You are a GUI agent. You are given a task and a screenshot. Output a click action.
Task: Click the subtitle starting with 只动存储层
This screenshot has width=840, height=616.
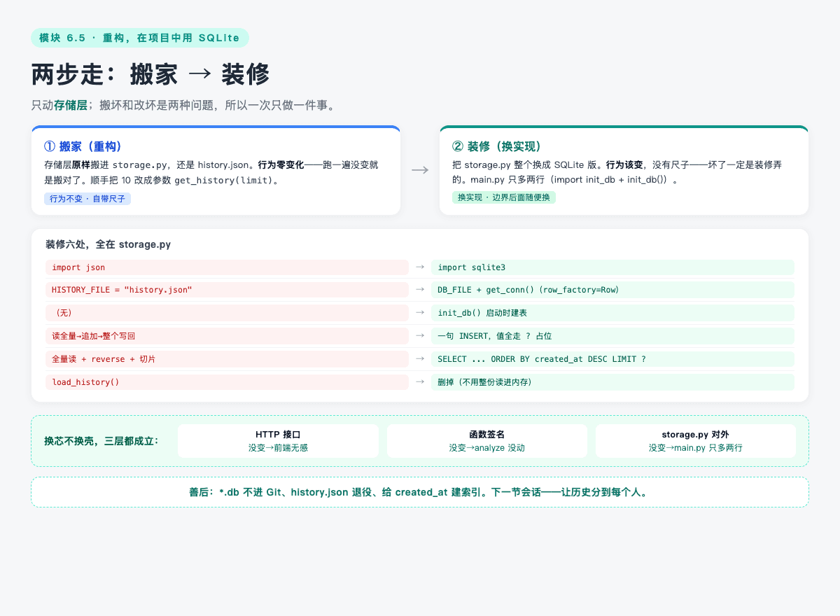183,105
